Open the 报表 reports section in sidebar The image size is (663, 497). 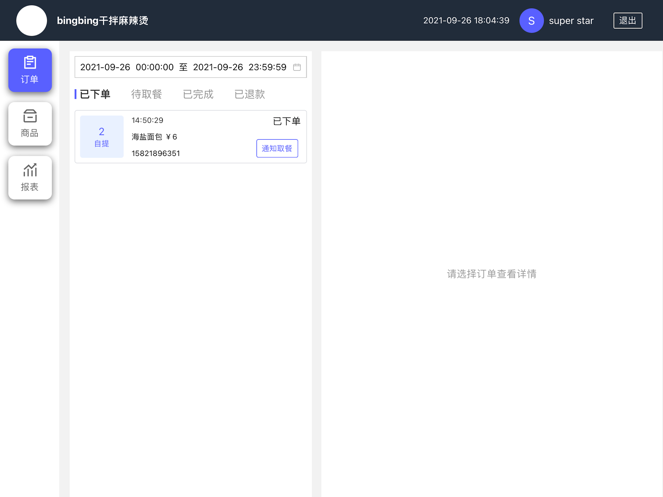[30, 177]
